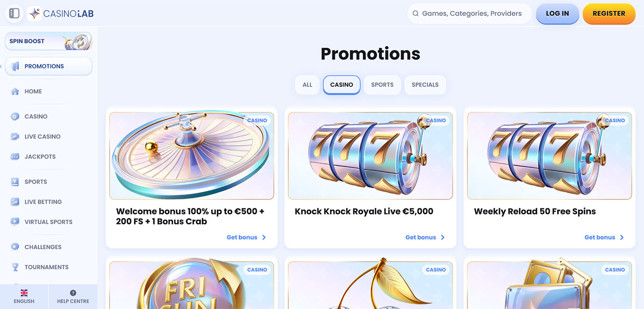
Task: Collapse the sidebar using the panel icon
Action: click(x=14, y=14)
